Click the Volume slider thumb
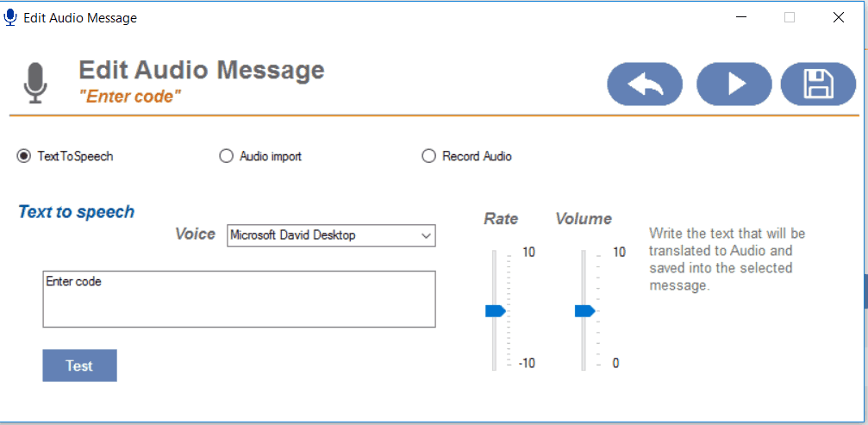Viewport: 868px width, 425px height. click(584, 310)
